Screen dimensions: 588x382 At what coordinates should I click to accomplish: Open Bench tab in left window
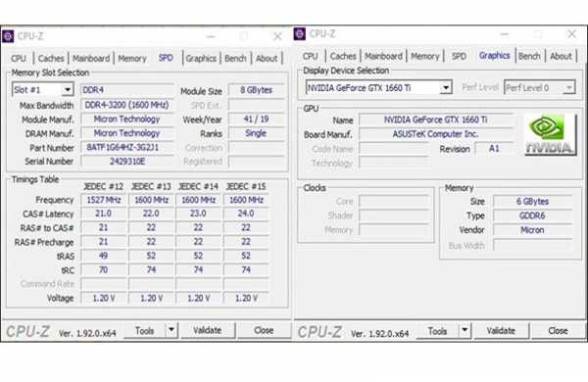coord(235,59)
